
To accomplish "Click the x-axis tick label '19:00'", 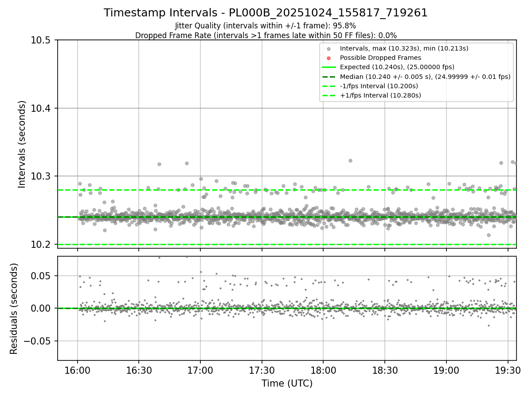I will coord(446,371).
